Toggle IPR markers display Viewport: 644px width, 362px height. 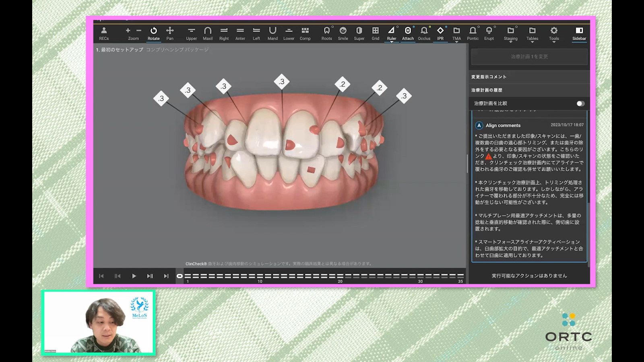click(x=440, y=33)
